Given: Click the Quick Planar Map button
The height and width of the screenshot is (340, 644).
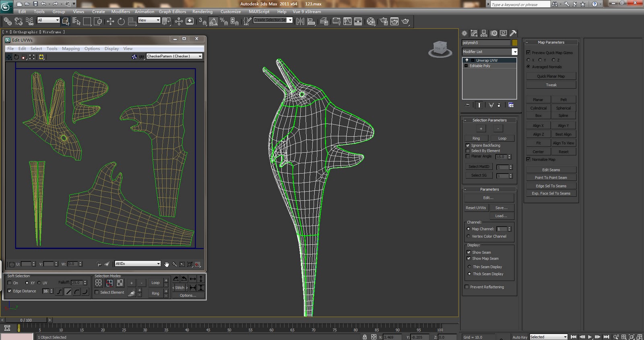Looking at the screenshot, I should pyautogui.click(x=551, y=76).
